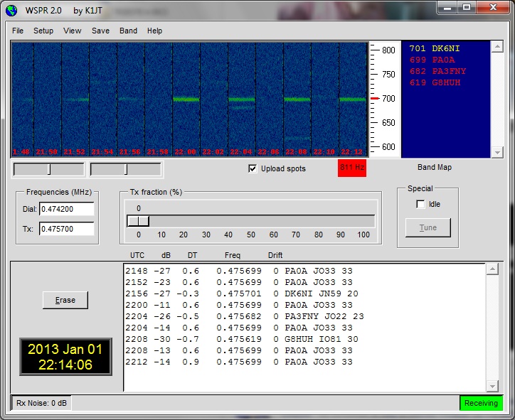Select G8HUH entry in Band Map
The image size is (515, 420).
(435, 82)
